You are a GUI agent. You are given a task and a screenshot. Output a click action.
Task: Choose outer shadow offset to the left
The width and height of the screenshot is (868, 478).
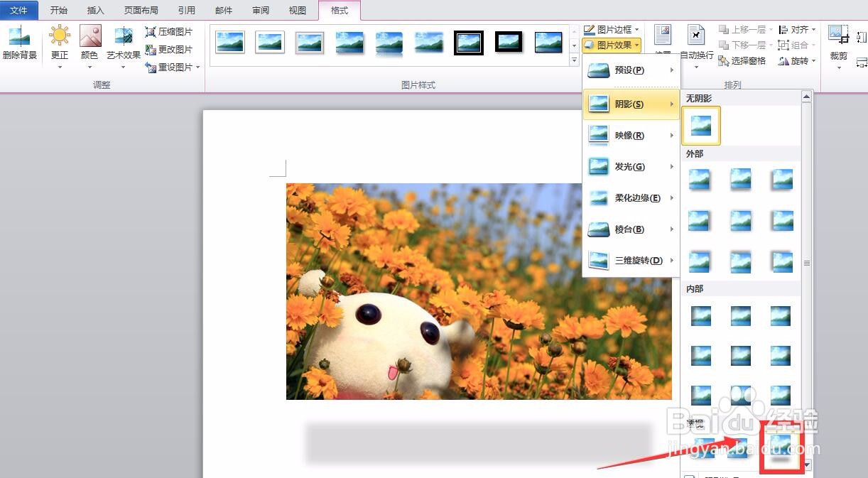[782, 220]
